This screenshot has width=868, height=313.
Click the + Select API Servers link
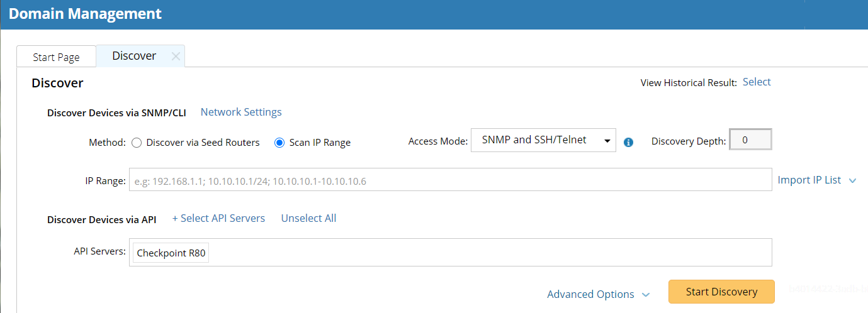(x=218, y=219)
